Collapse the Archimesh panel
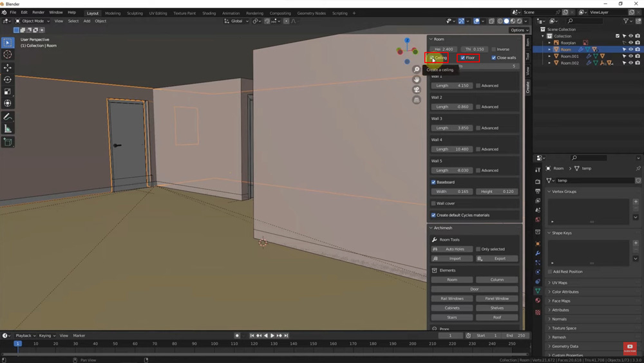The width and height of the screenshot is (644, 363). point(431,228)
